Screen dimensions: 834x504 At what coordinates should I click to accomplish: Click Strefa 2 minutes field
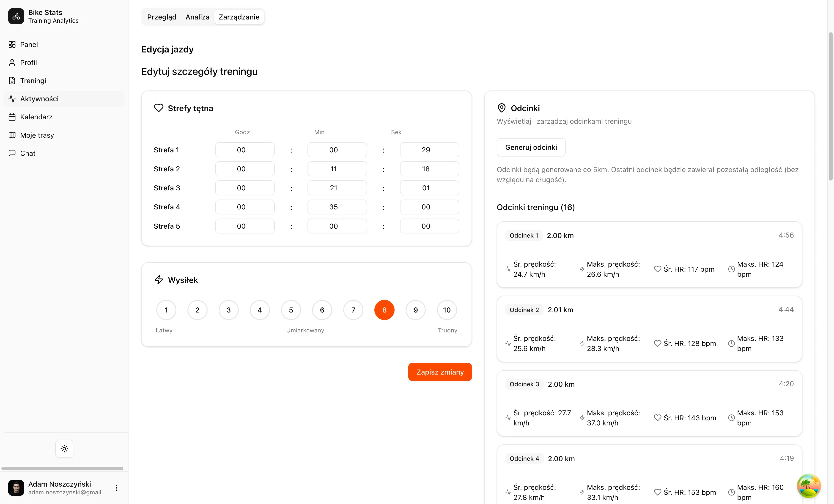pyautogui.click(x=337, y=169)
